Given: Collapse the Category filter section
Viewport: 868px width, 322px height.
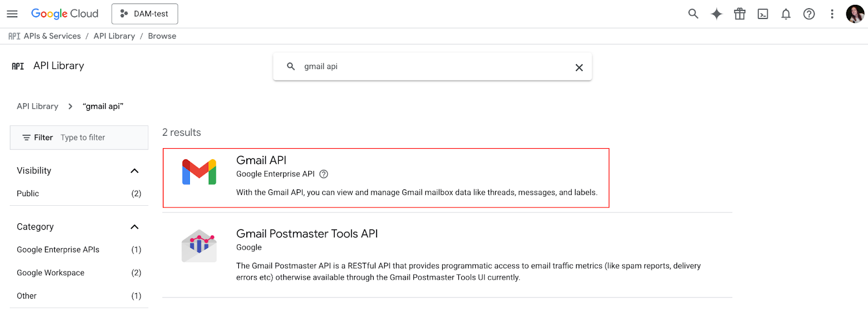Looking at the screenshot, I should point(135,227).
